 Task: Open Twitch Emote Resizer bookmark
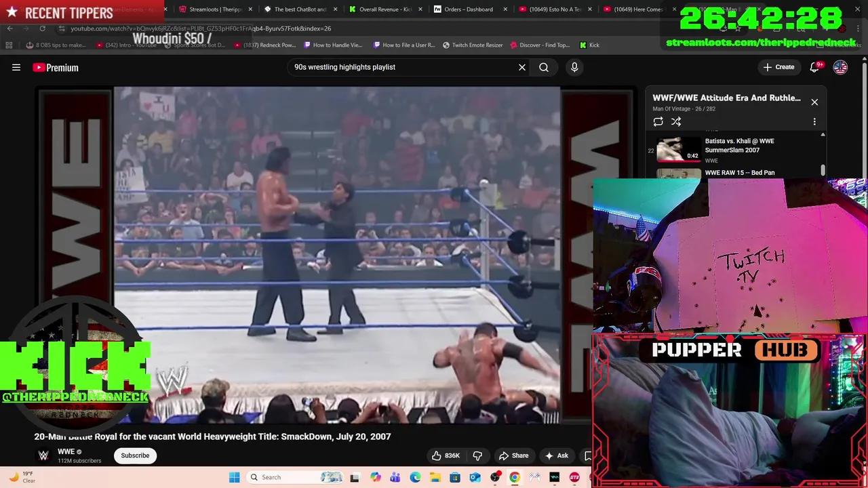pyautogui.click(x=473, y=45)
